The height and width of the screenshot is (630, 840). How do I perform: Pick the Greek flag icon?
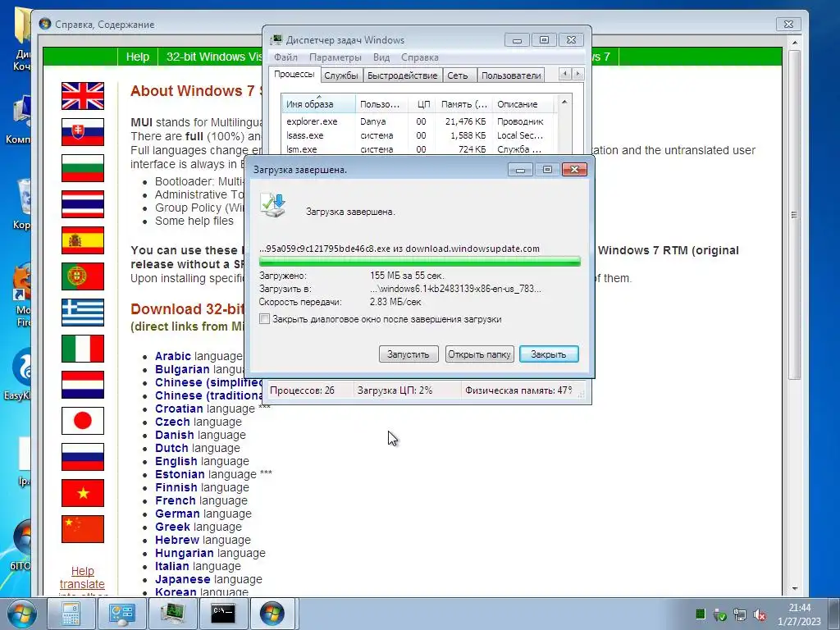tap(83, 313)
